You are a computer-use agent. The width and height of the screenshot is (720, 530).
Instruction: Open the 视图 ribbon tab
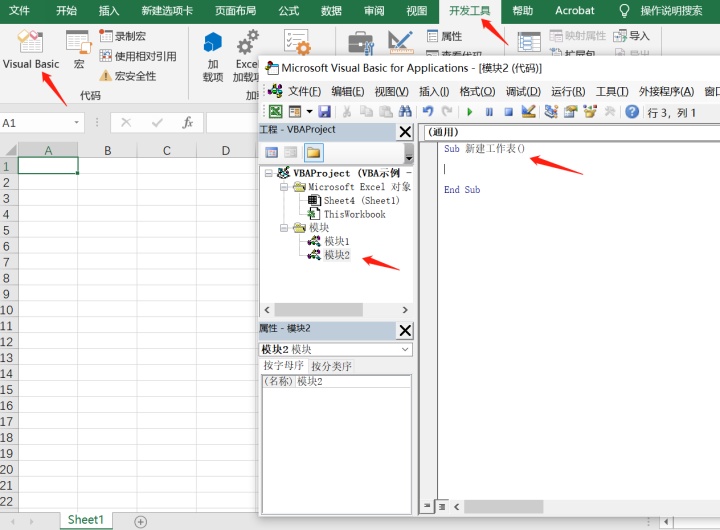[x=416, y=10]
